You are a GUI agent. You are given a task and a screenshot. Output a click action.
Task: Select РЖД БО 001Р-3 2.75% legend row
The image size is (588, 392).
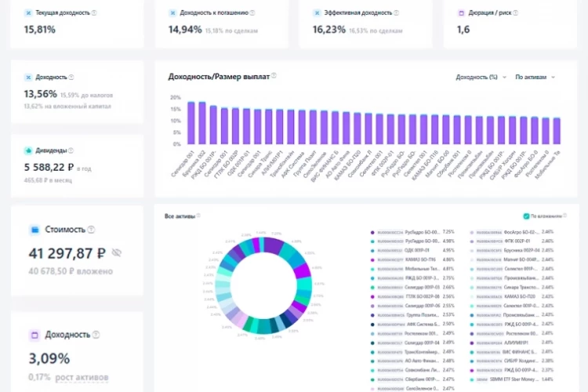pyautogui.click(x=412, y=278)
